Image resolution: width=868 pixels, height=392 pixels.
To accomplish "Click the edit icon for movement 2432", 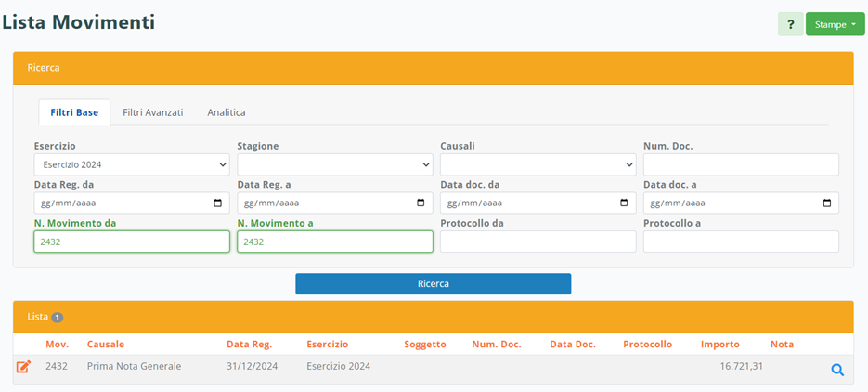I will tap(24, 367).
